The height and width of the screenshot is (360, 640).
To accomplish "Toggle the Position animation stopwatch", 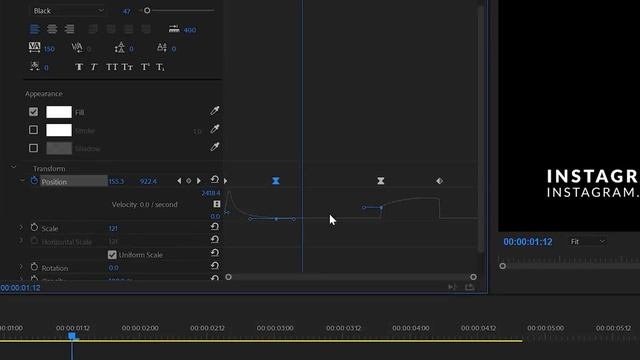I will [x=34, y=180].
